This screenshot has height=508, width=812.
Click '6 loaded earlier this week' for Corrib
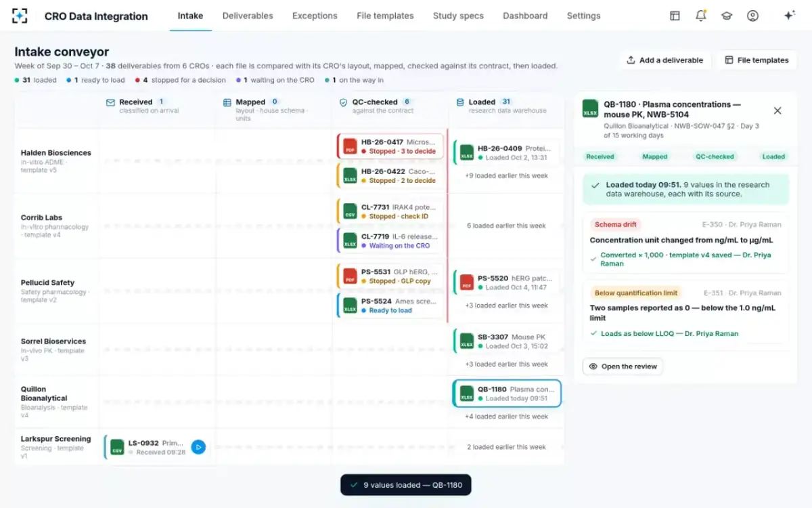[x=506, y=226]
